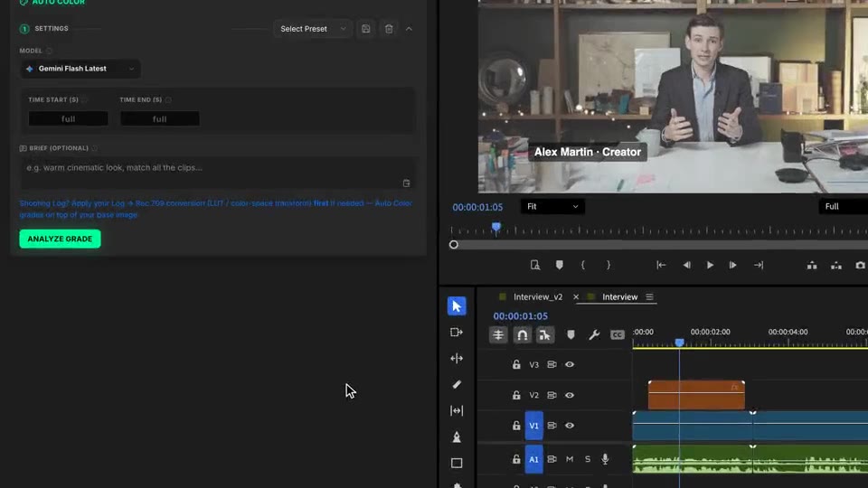The width and height of the screenshot is (868, 488).
Task: Select the Track Select Forward tool
Action: point(457,332)
